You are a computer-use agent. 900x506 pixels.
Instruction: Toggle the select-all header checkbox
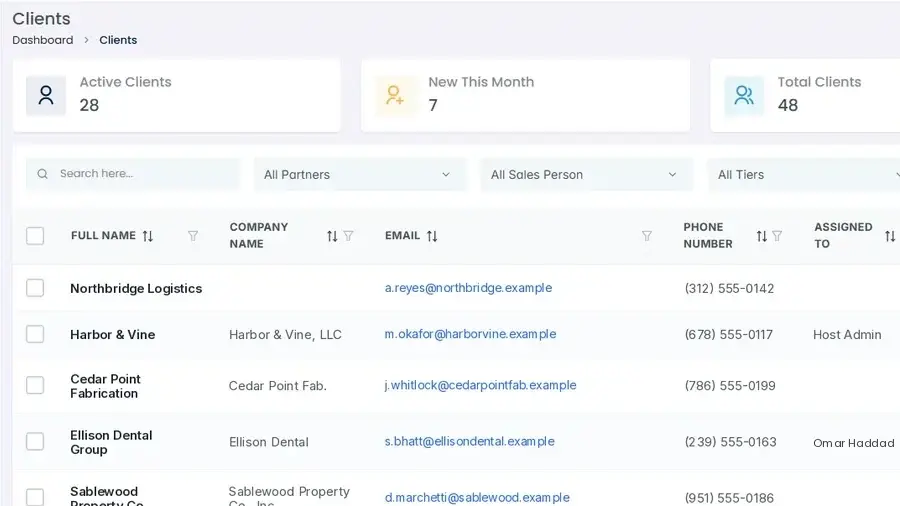click(x=35, y=236)
